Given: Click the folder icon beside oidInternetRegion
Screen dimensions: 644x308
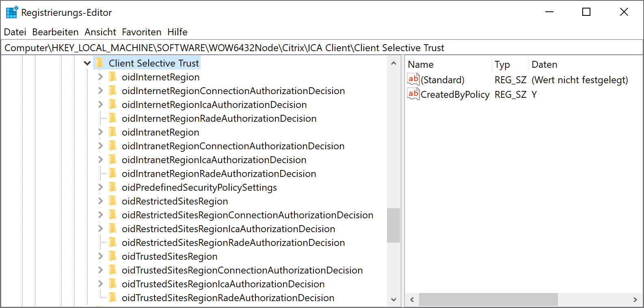Looking at the screenshot, I should 113,77.
